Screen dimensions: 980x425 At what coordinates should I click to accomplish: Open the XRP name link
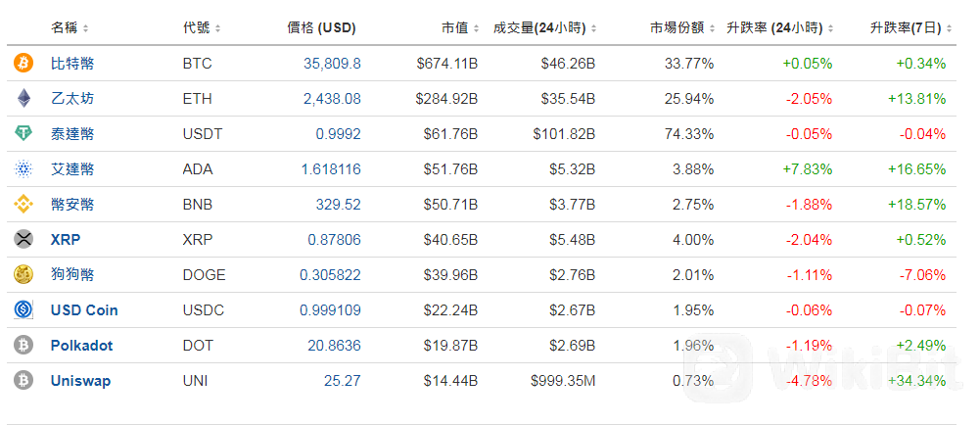point(66,239)
